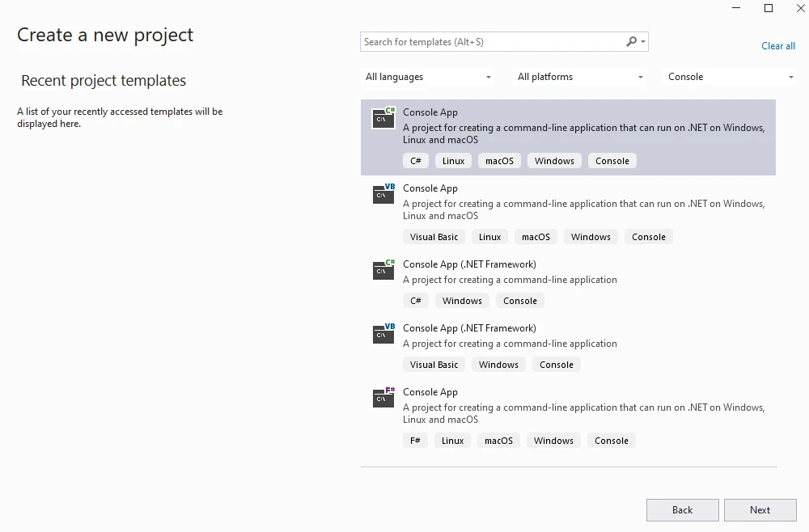The height and width of the screenshot is (532, 809).
Task: Clear all template filters
Action: point(777,46)
